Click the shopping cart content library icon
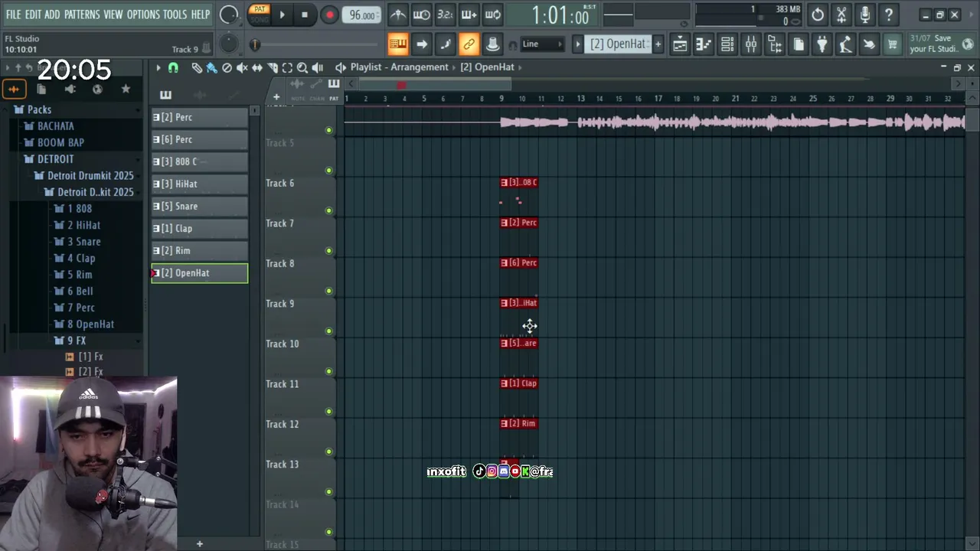Image resolution: width=980 pixels, height=551 pixels. 893,44
